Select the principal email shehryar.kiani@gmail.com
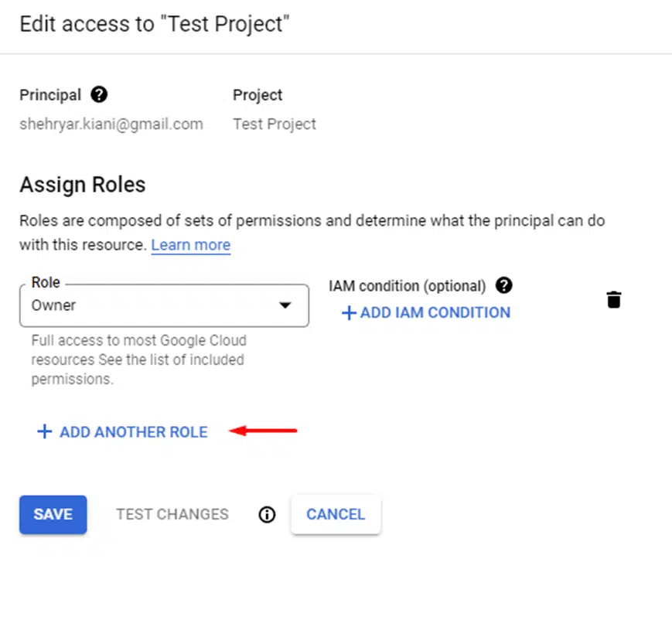 click(x=111, y=124)
